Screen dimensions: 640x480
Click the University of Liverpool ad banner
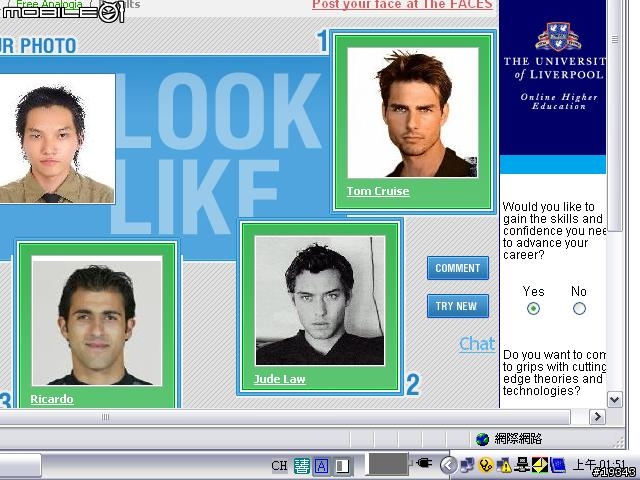pos(553,78)
